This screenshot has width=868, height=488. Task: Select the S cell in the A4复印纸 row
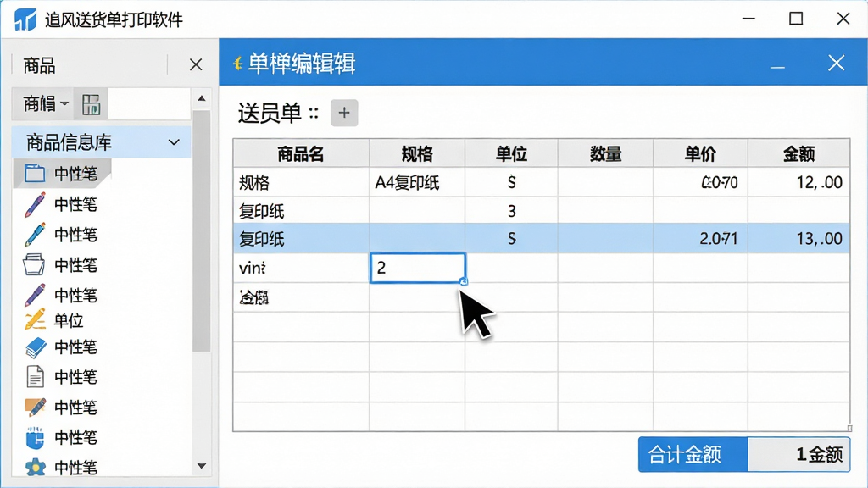[x=511, y=182]
